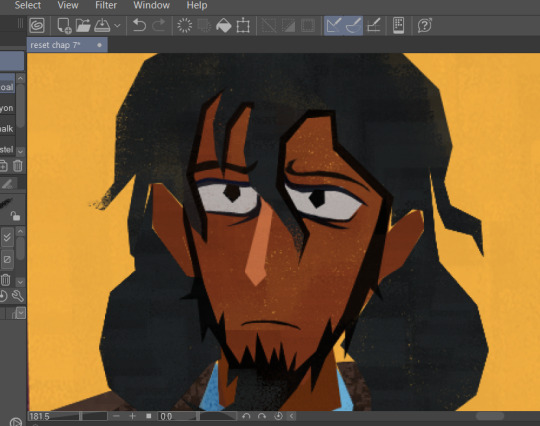Open the Help menu
This screenshot has height=426, width=540.
click(x=197, y=5)
